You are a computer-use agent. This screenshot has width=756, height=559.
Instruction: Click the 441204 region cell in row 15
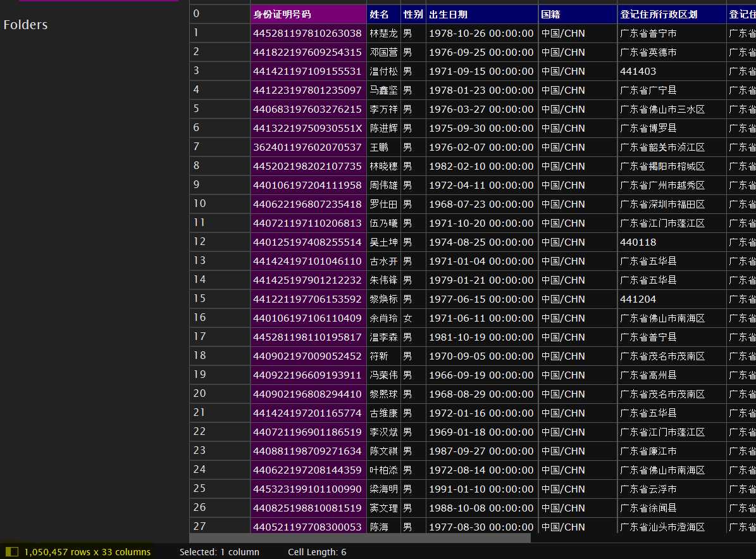[672, 299]
